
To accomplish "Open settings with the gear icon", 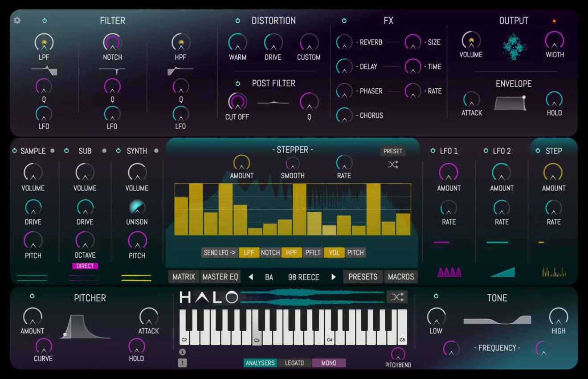I will (17, 21).
